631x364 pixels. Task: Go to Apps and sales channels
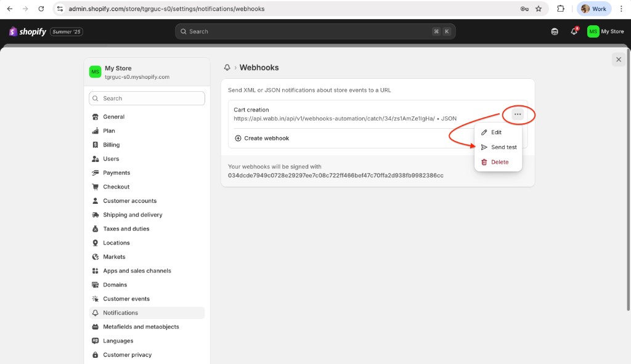click(147, 270)
